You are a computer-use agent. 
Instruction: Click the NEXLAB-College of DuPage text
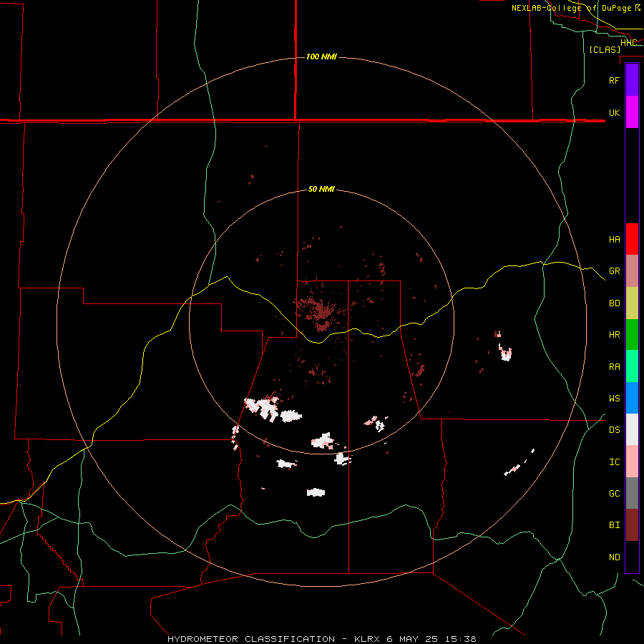[x=571, y=8]
